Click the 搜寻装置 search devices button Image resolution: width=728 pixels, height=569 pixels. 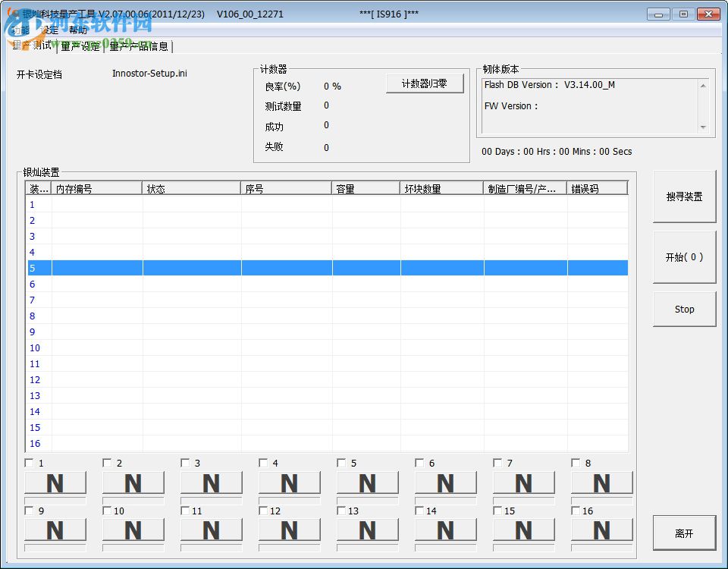pos(683,196)
